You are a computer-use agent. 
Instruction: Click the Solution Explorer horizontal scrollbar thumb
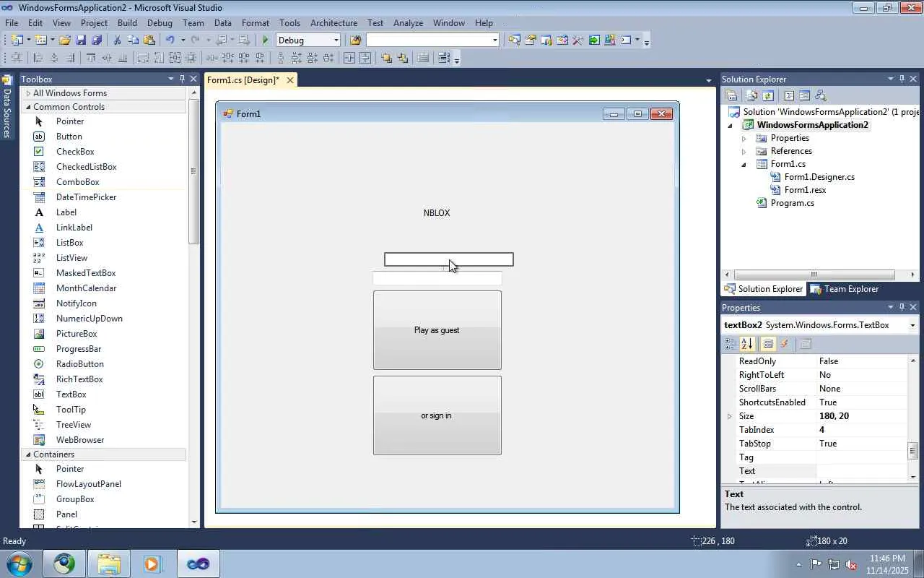814,275
